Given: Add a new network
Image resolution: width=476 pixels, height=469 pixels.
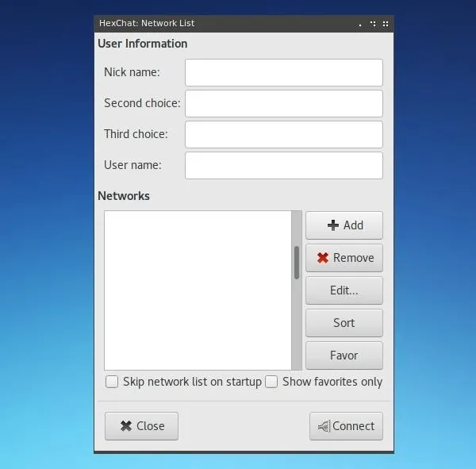Looking at the screenshot, I should 344,225.
